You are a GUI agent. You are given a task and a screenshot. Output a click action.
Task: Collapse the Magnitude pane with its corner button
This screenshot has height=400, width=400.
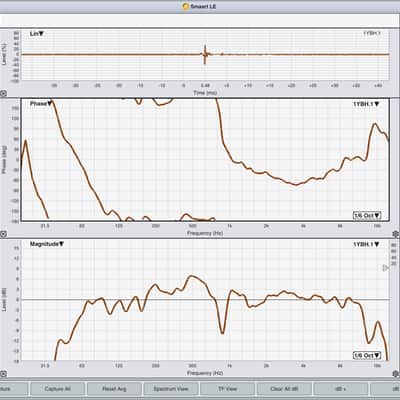3,374
